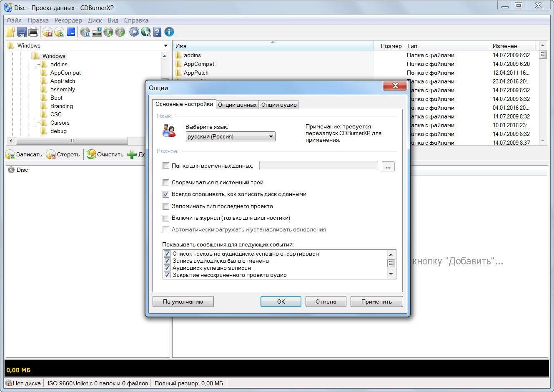Click the no-disc icon in the status bar
Image resolution: width=554 pixels, height=392 pixels.
click(8, 383)
